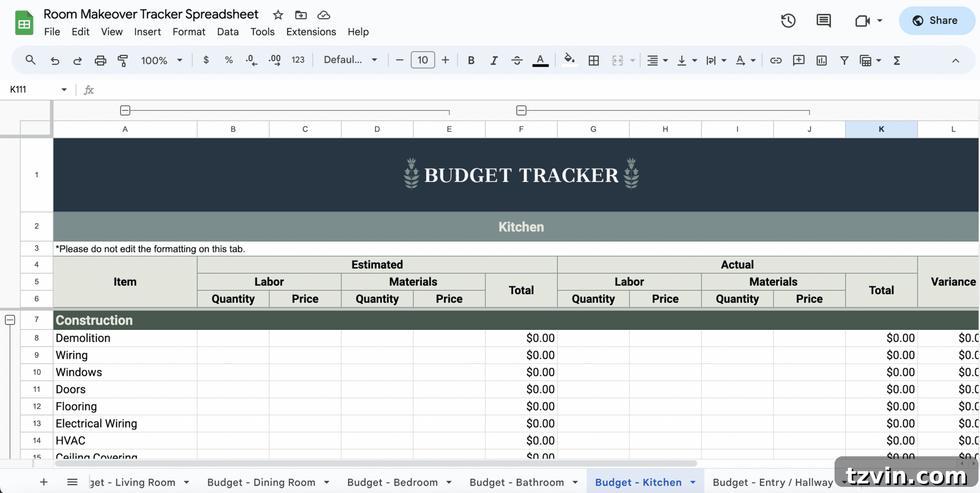The image size is (980, 493).
Task: Add a new sheet
Action: pyautogui.click(x=44, y=482)
